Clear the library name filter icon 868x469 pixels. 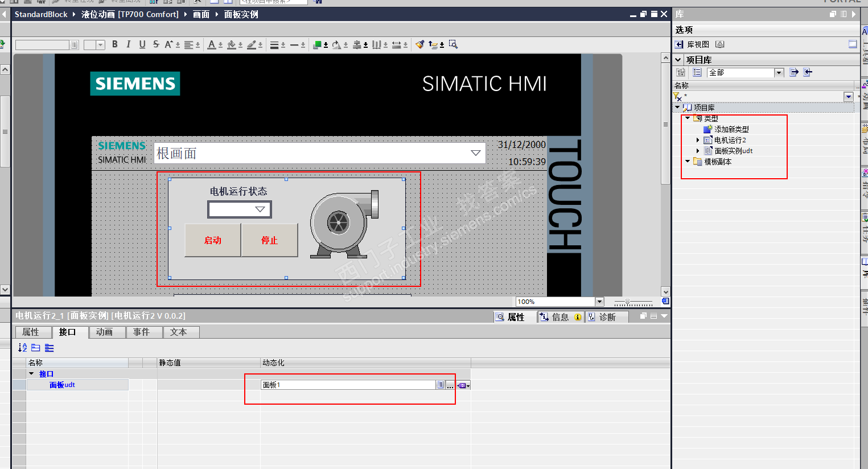678,97
